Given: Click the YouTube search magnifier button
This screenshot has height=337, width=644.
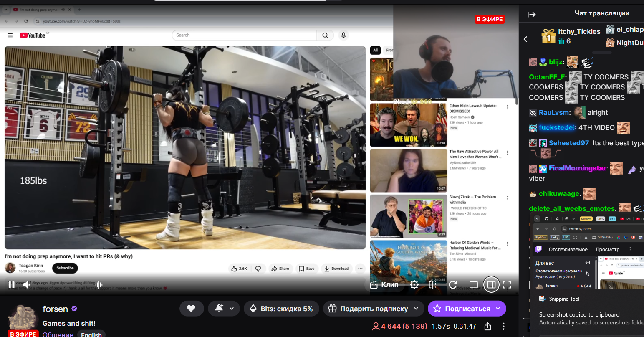Looking at the screenshot, I should pyautogui.click(x=325, y=35).
